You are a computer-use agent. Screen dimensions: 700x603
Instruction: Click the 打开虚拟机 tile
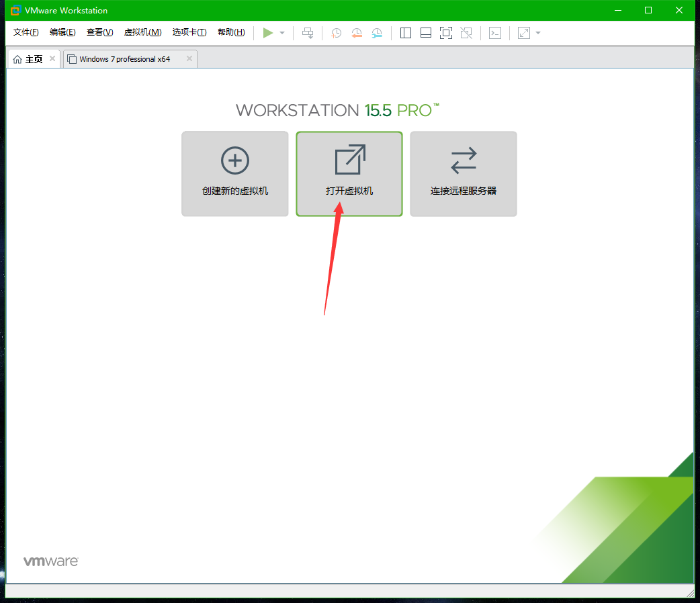349,174
